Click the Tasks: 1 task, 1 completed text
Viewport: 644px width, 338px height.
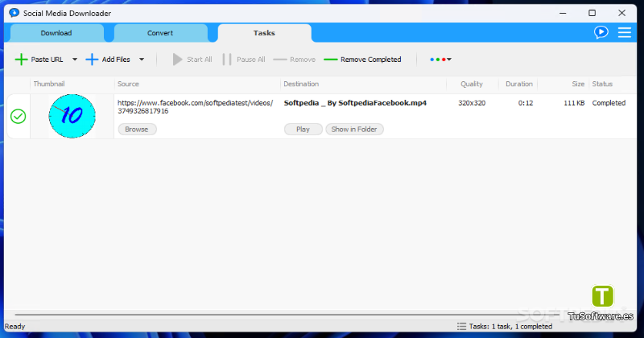510,327
